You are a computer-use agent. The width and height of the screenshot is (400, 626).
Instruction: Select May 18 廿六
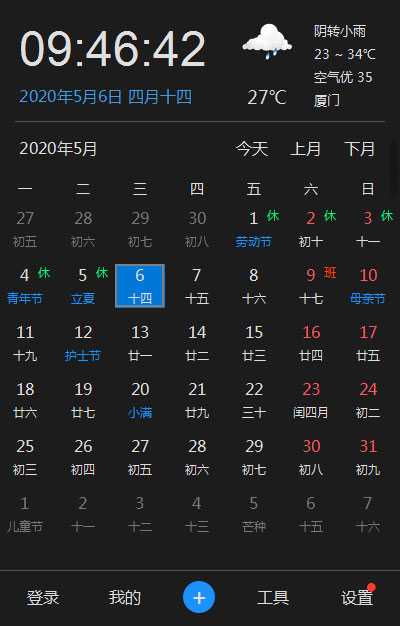pos(25,400)
